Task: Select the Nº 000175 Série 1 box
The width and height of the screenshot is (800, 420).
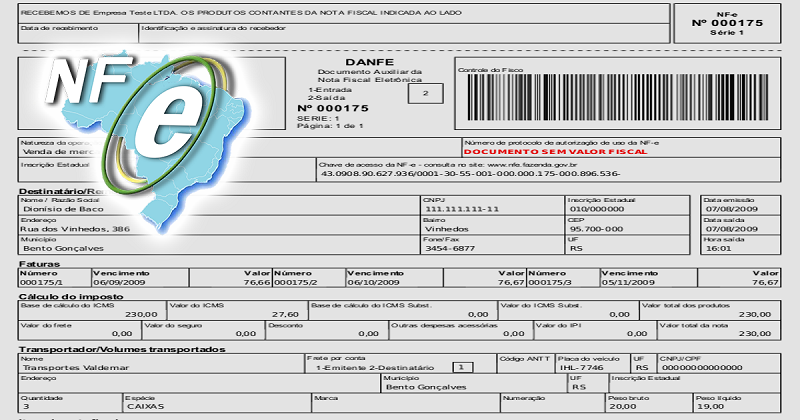Action: point(727,23)
